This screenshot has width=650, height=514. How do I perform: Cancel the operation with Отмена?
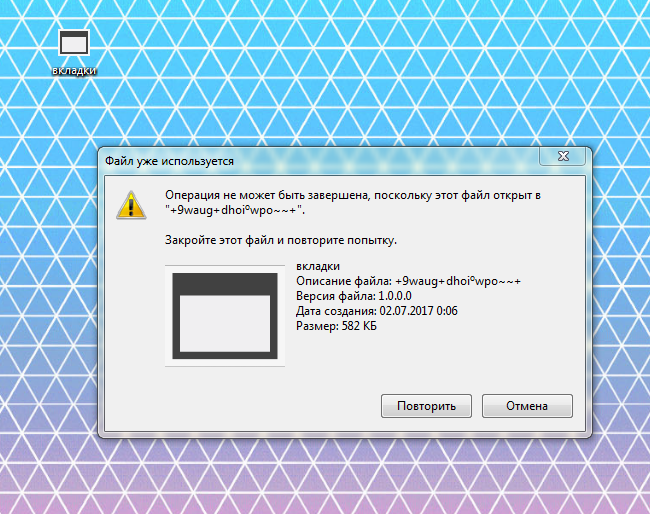tap(527, 406)
